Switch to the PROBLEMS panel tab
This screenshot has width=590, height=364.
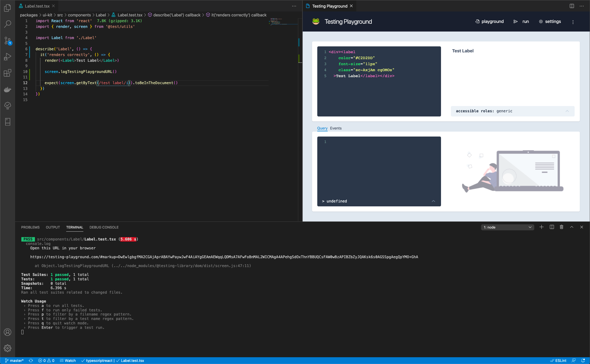pos(30,227)
